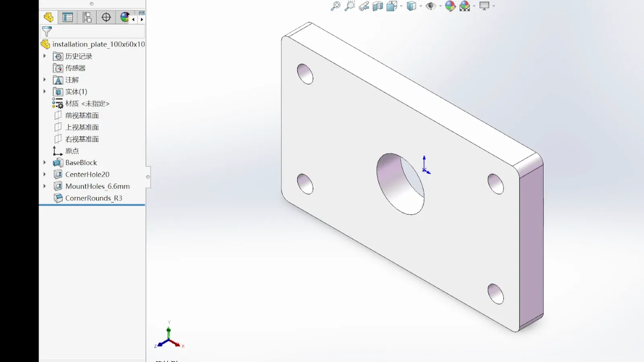This screenshot has height=362, width=644.
Task: Click the CenterHole20 cut feature icon
Action: pos(58,174)
